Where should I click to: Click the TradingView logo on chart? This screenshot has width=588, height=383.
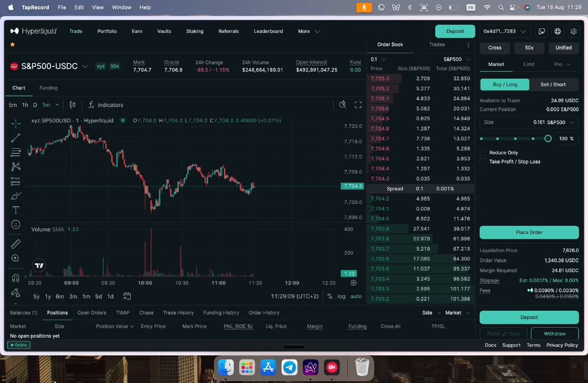coord(39,265)
